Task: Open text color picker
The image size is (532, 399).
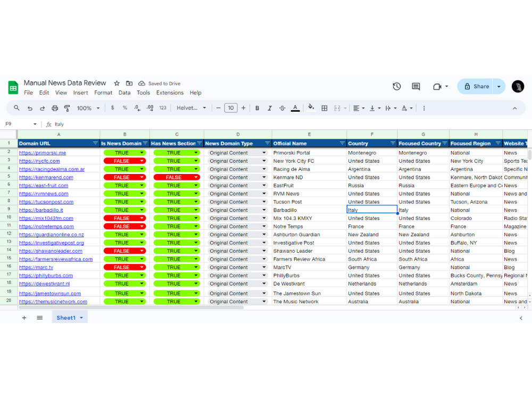Action: [x=295, y=108]
